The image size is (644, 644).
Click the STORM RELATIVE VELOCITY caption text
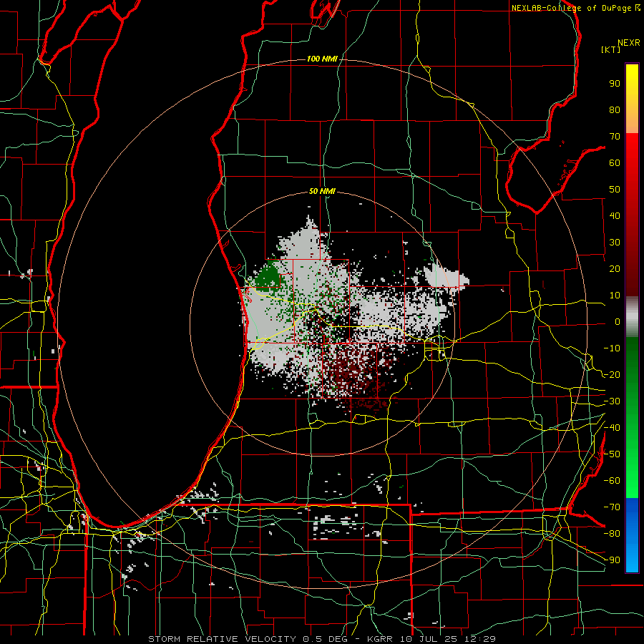tap(222, 639)
